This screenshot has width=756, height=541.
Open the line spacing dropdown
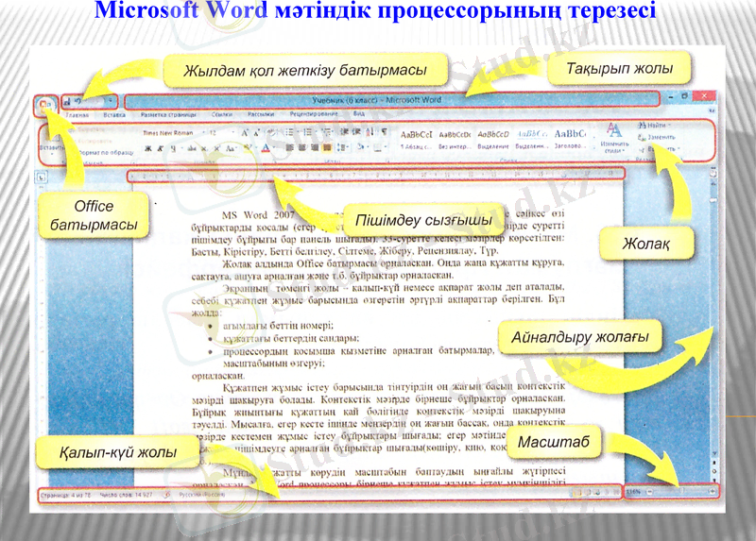(343, 147)
